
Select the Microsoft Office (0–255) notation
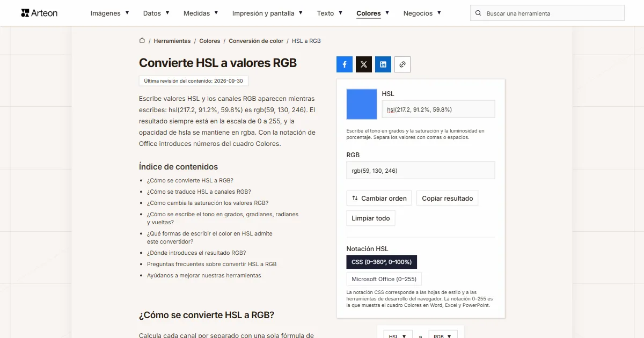click(384, 279)
